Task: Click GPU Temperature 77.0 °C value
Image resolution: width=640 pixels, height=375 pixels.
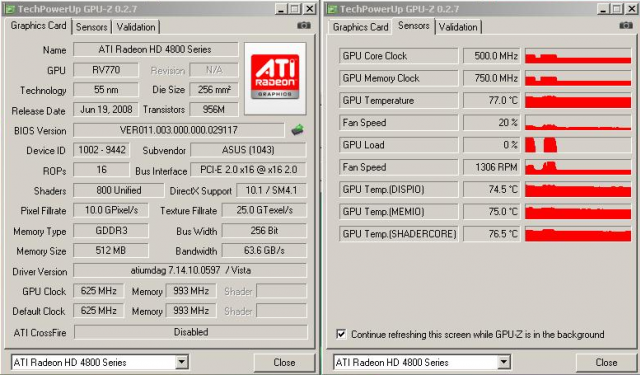Action: point(491,100)
